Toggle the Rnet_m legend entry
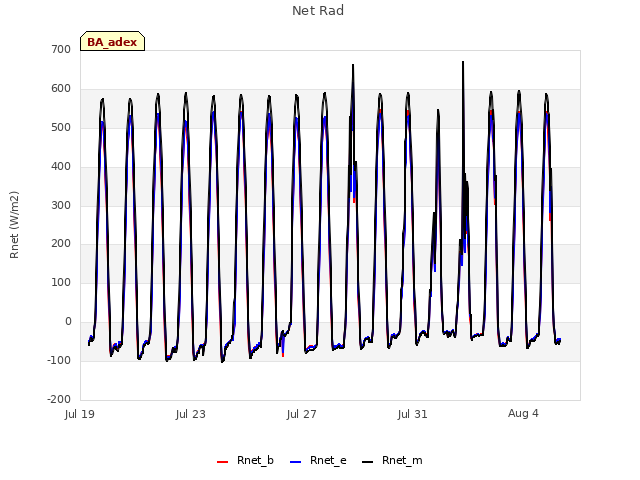640x480 pixels. (x=392, y=460)
